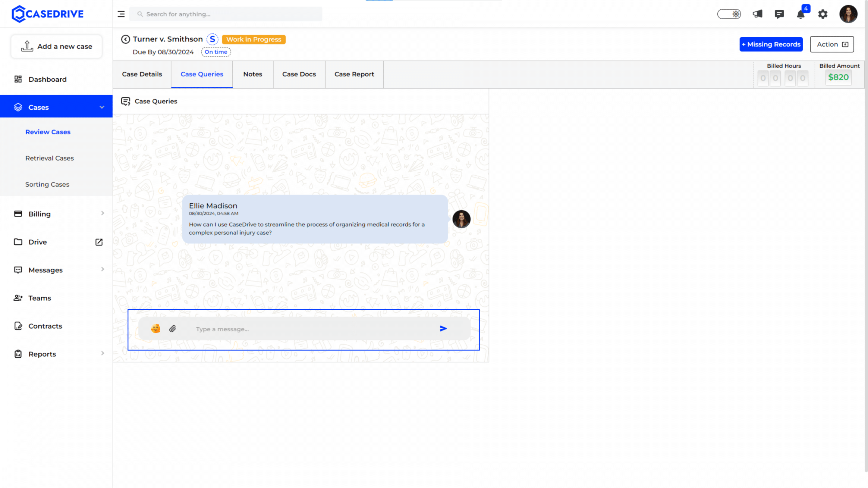Expand the Messages submenu chevron
Image resolution: width=868 pixels, height=488 pixels.
pyautogui.click(x=102, y=269)
